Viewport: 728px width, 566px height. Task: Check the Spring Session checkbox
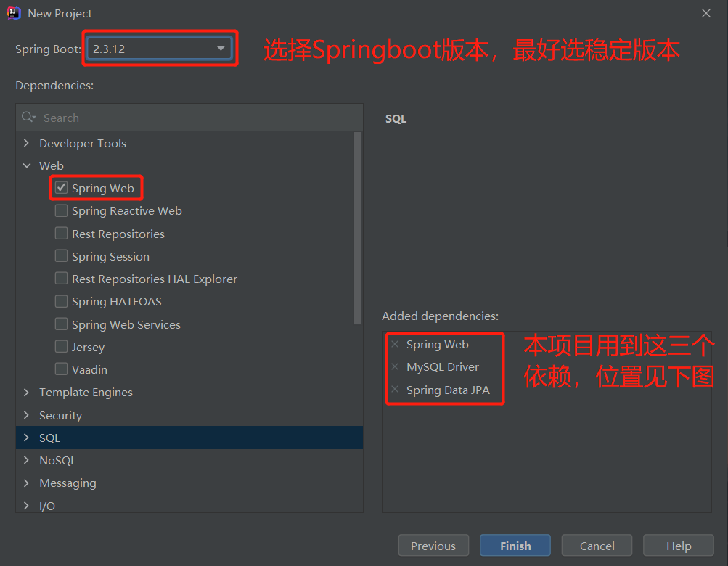point(62,255)
